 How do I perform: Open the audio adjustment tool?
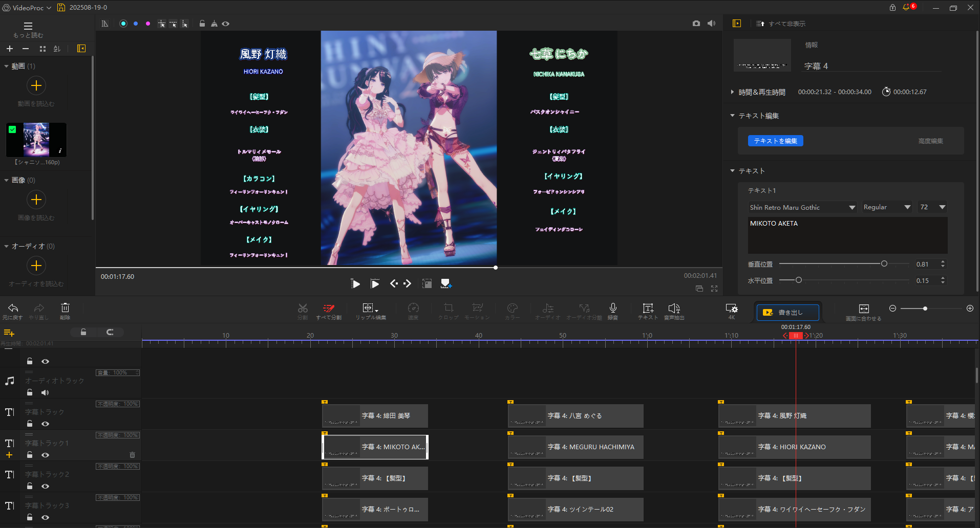548,308
